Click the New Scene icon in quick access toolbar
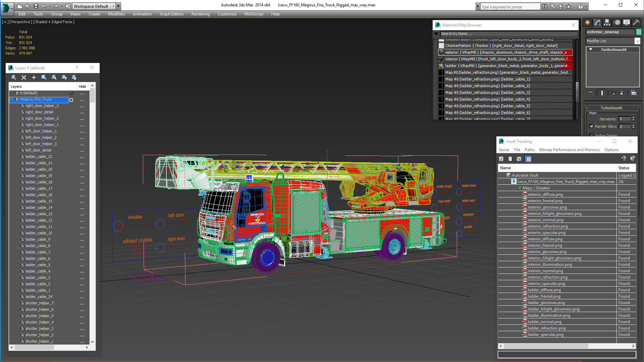 [20, 6]
